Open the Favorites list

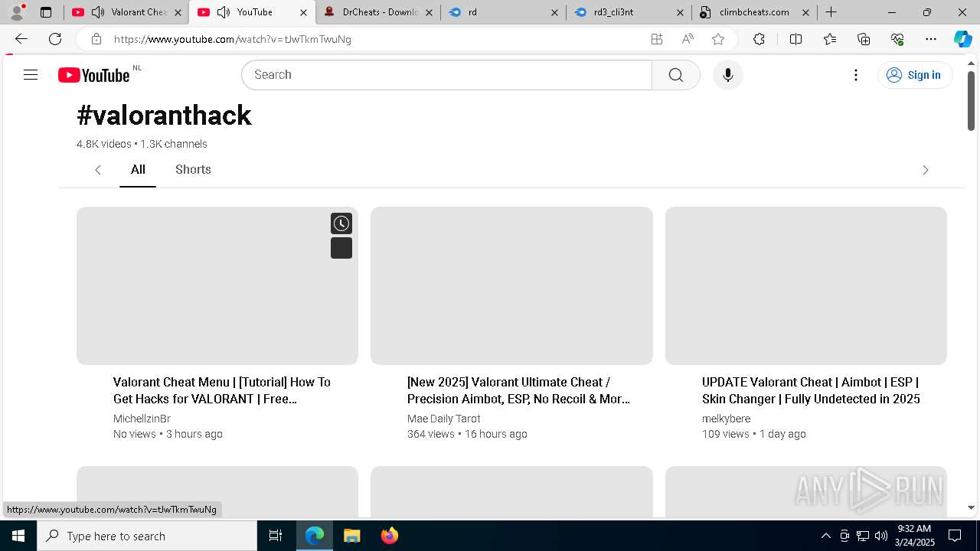click(x=830, y=39)
